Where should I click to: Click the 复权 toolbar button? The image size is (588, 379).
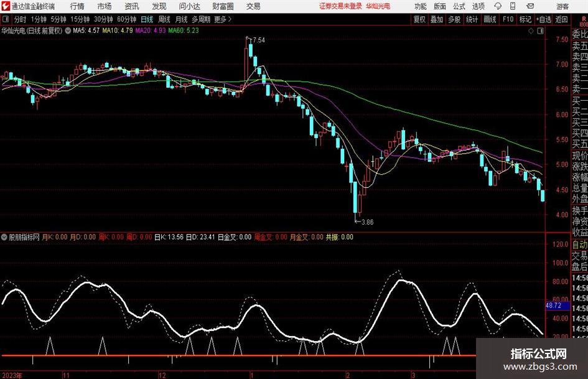tap(419, 19)
